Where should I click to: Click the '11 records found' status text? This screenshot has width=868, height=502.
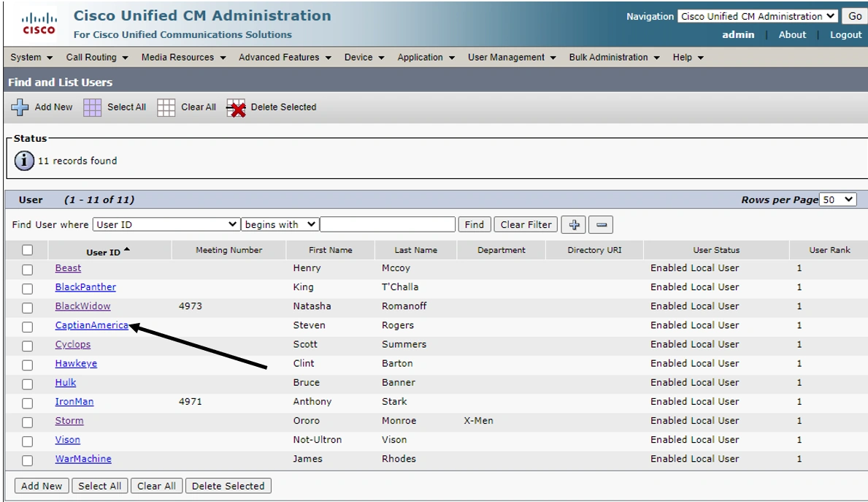pyautogui.click(x=77, y=161)
